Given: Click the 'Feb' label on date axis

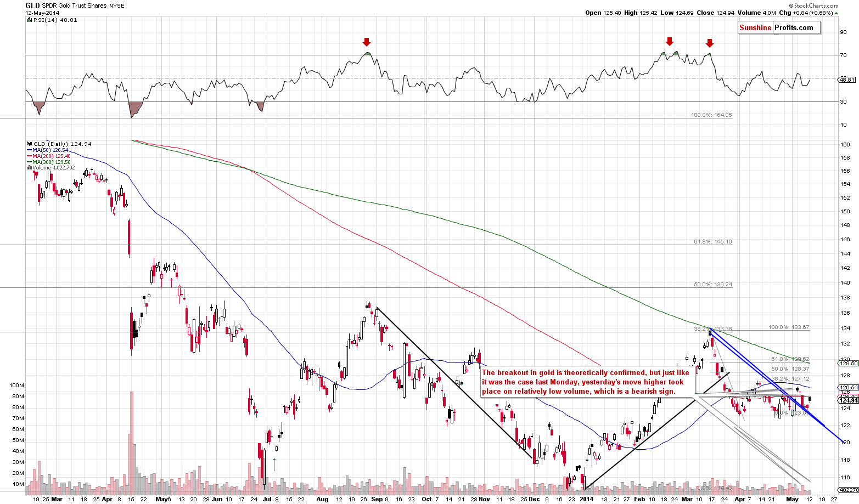Looking at the screenshot, I should (639, 500).
